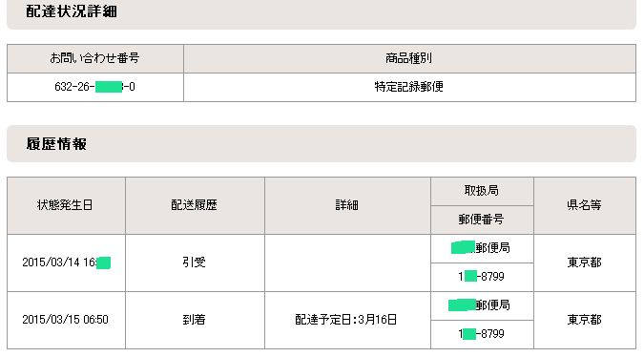Click the お問い合わせ番号 column header
Viewport: 644px width, 357px height.
point(95,59)
